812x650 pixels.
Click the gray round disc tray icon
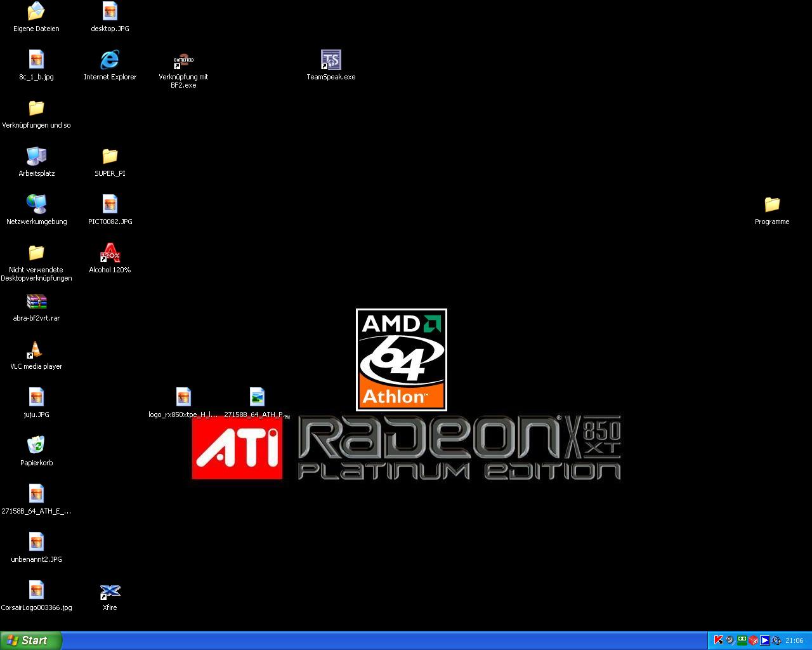730,640
